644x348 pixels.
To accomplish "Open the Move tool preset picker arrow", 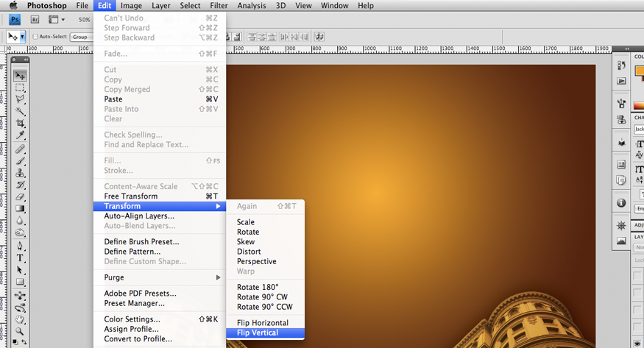I will pyautogui.click(x=23, y=37).
